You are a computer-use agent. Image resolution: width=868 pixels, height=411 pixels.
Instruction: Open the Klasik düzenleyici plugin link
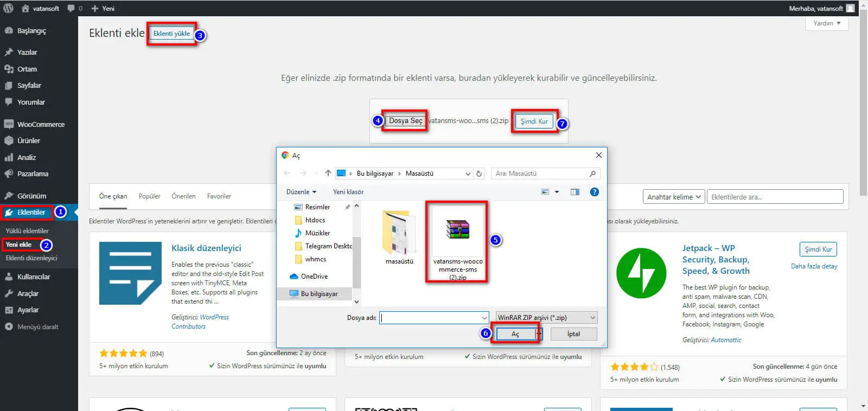pos(206,248)
